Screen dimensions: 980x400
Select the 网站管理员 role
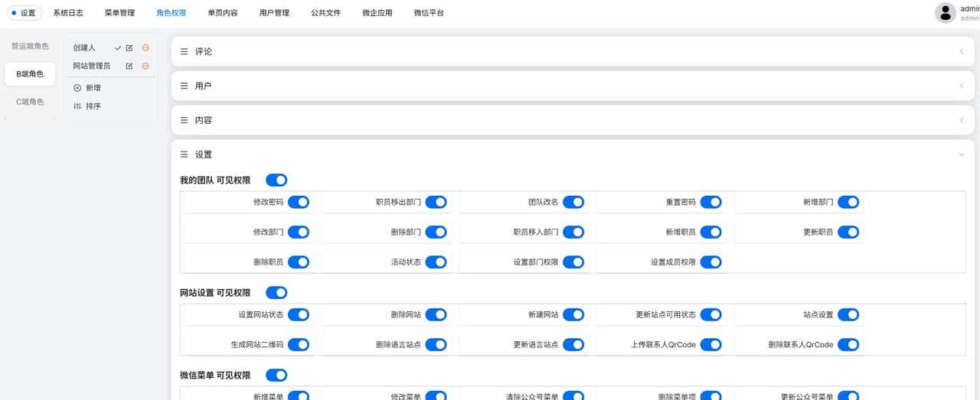click(x=92, y=67)
